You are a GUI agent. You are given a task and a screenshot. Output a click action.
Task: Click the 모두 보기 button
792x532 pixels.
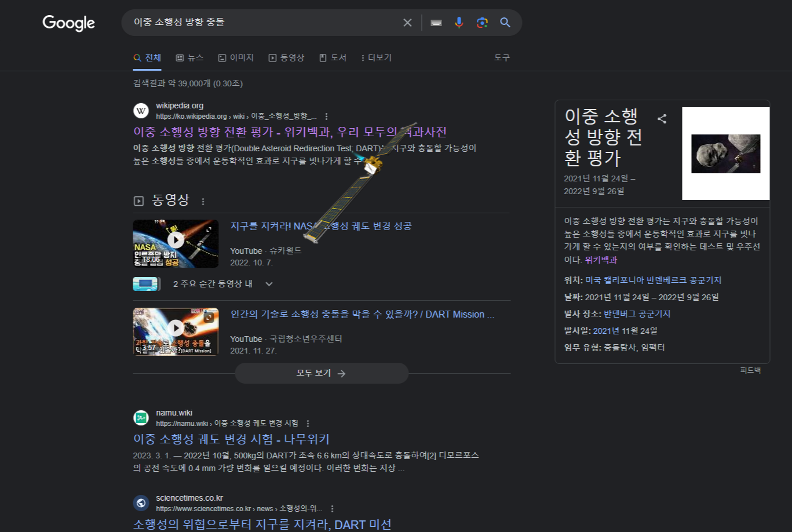click(x=322, y=373)
